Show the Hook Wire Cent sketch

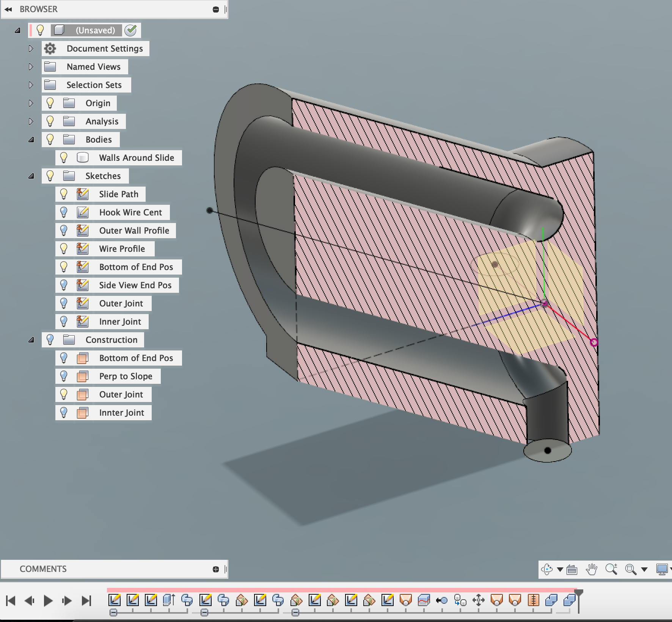tap(64, 212)
